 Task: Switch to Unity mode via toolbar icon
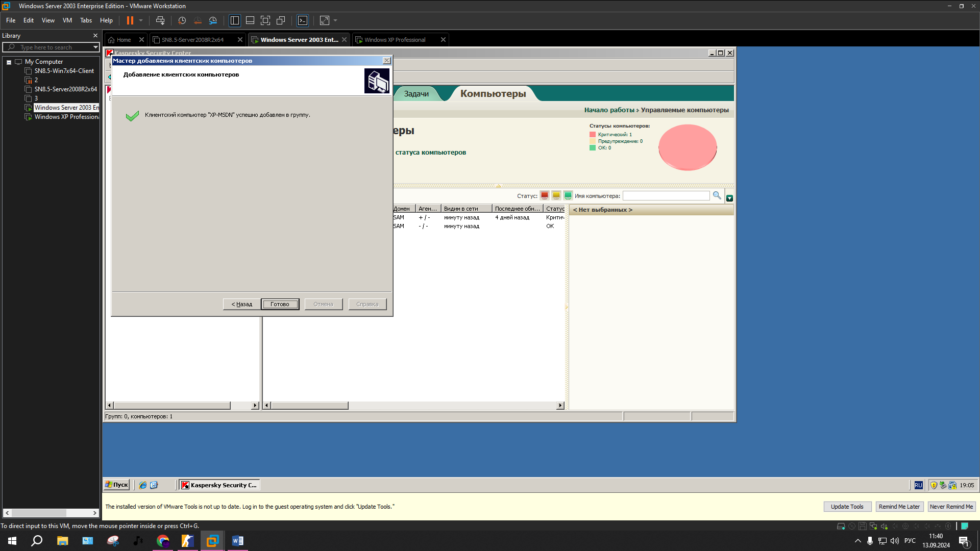(x=281, y=20)
